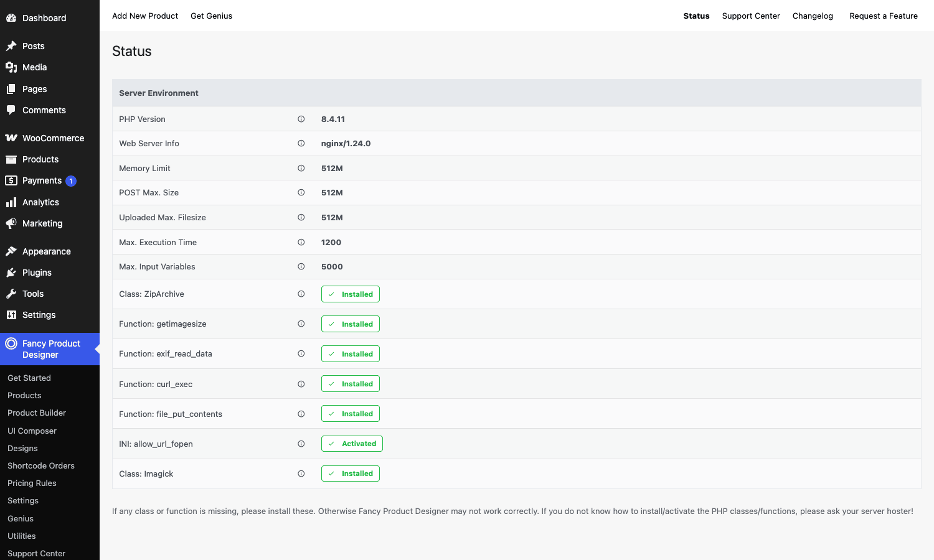Image resolution: width=934 pixels, height=560 pixels.
Task: Open Genius submenu item
Action: [21, 518]
